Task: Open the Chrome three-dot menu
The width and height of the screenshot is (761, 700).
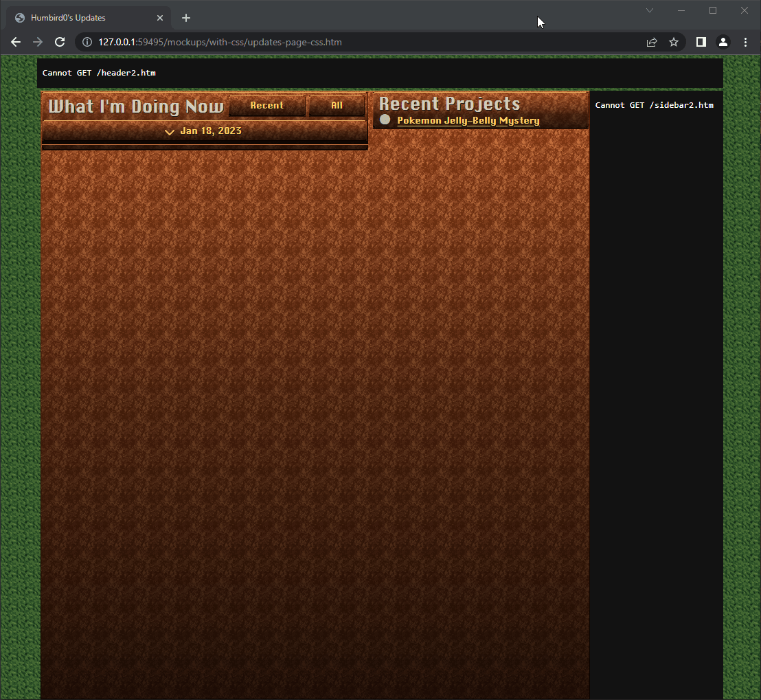Action: click(746, 42)
